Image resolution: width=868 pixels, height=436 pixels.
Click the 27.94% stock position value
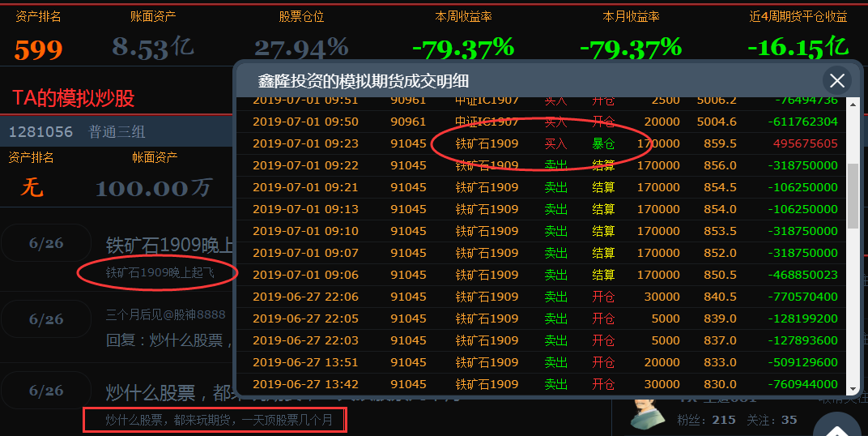click(301, 48)
